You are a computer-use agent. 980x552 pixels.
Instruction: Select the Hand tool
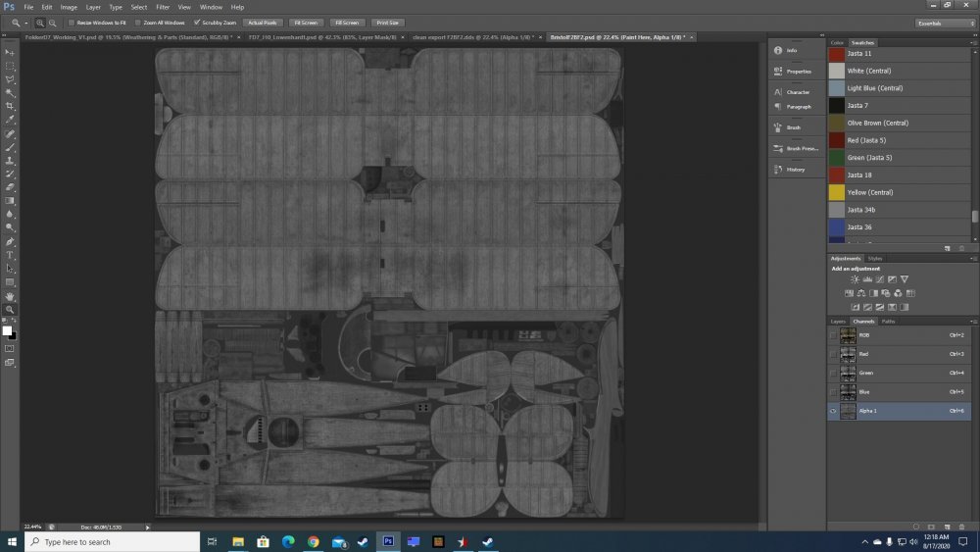tap(10, 296)
